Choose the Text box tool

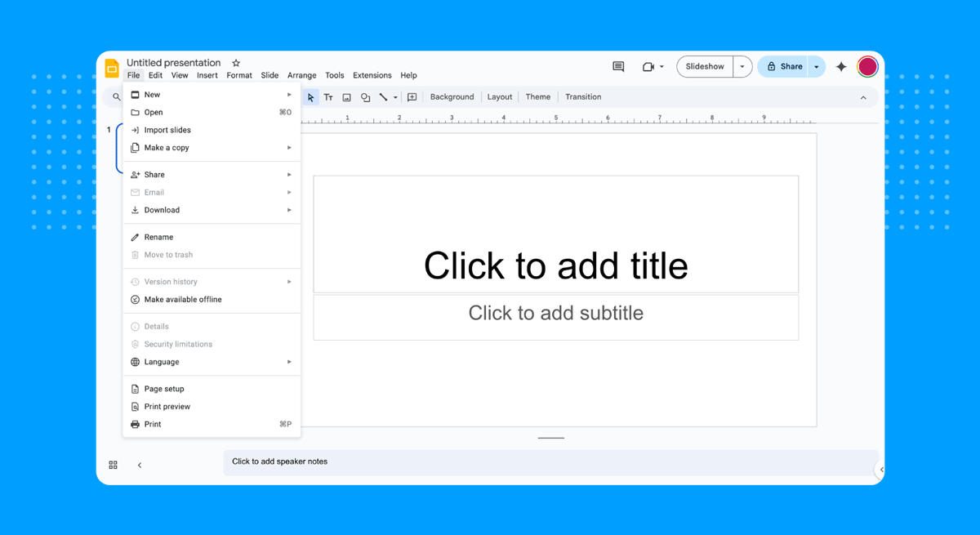[328, 97]
